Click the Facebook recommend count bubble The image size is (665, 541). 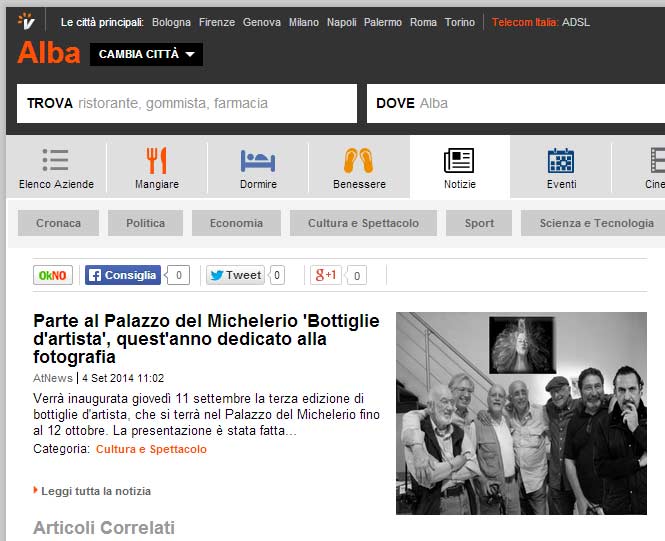pyautogui.click(x=178, y=275)
